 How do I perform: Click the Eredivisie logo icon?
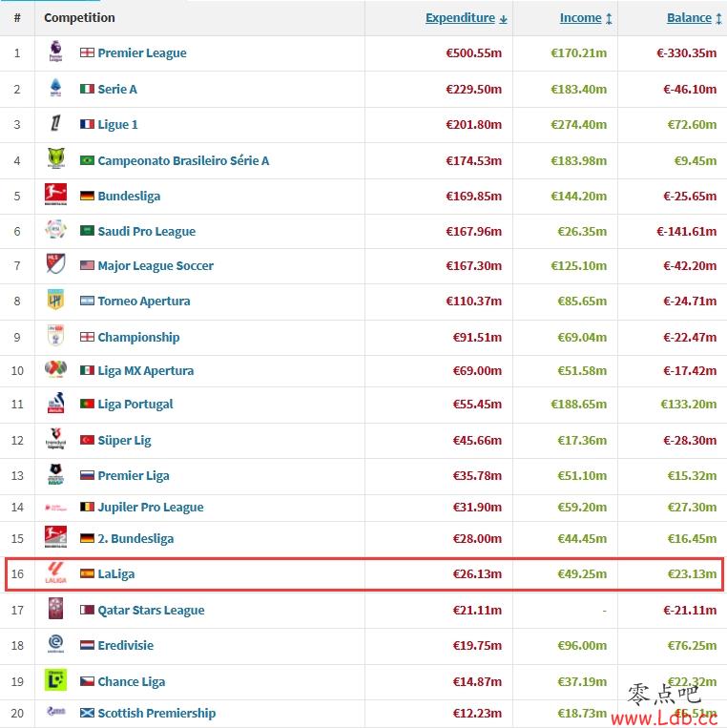point(55,644)
